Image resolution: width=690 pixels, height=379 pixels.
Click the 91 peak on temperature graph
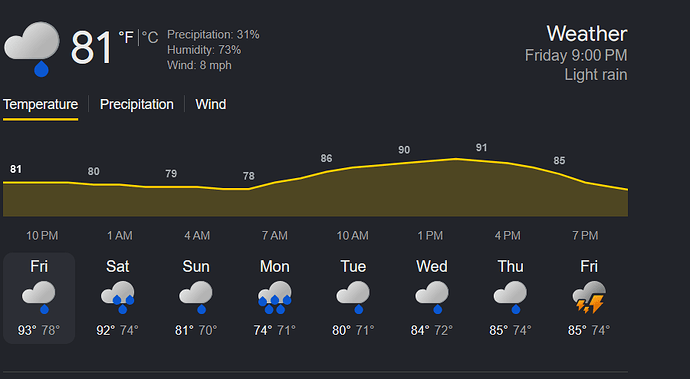tap(481, 148)
